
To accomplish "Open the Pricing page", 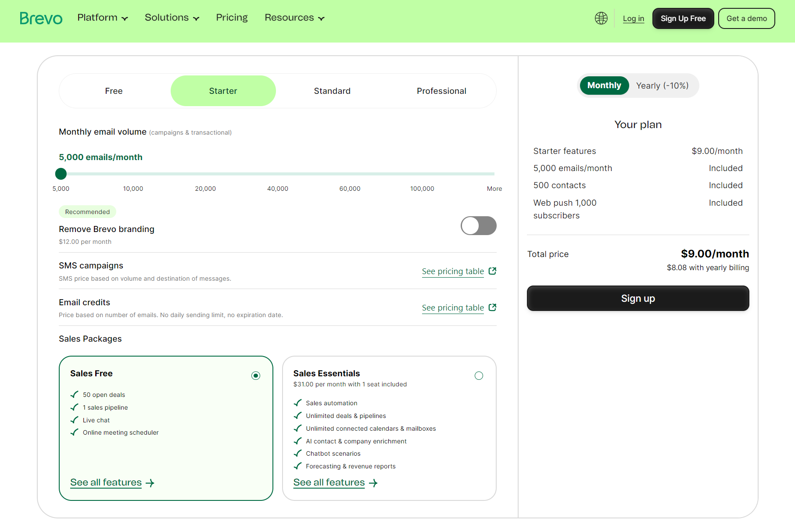I will click(x=232, y=18).
